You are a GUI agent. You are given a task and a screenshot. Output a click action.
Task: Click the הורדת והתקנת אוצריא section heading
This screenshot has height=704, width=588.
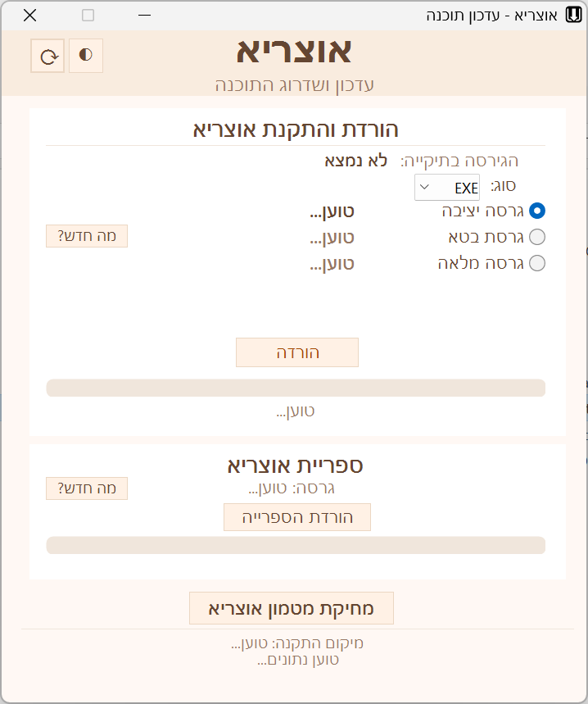click(x=296, y=129)
